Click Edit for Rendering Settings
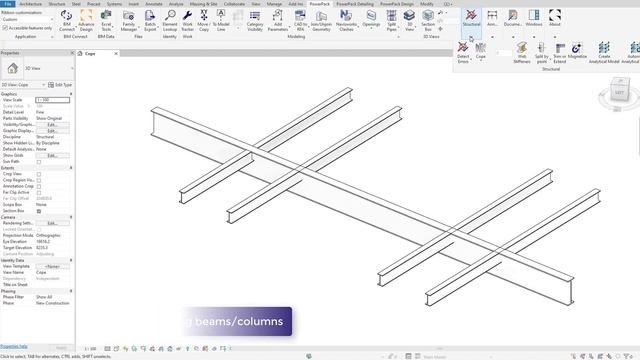This screenshot has width=640, height=360. tap(52, 223)
